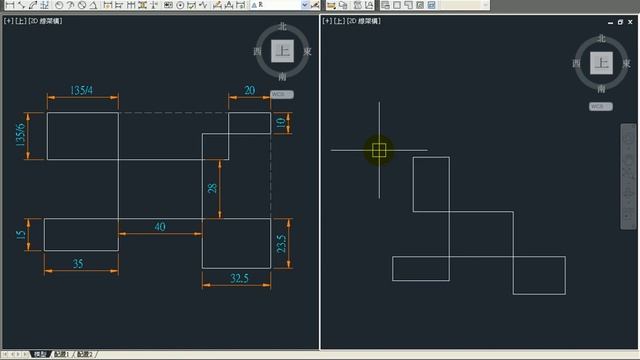Open right viewport 2D wireframe style menu
The image size is (640, 360).
click(x=364, y=21)
